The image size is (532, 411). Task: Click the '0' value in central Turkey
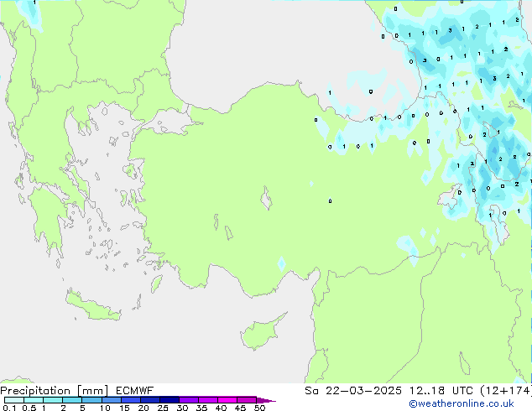(x=330, y=201)
